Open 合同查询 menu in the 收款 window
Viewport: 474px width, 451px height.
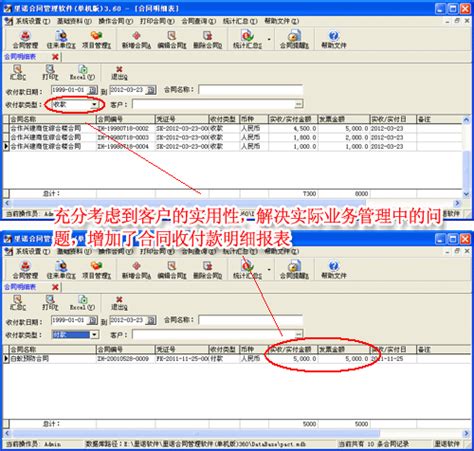(198, 21)
